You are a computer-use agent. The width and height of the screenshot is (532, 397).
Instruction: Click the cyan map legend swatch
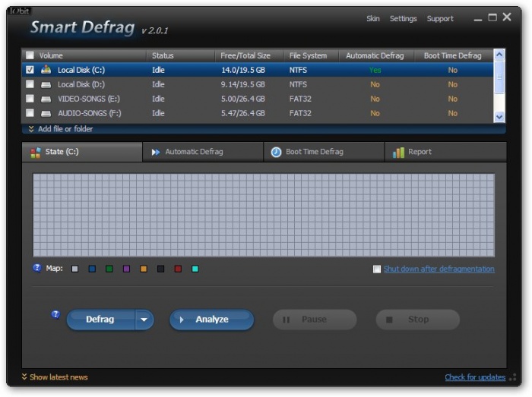point(195,269)
